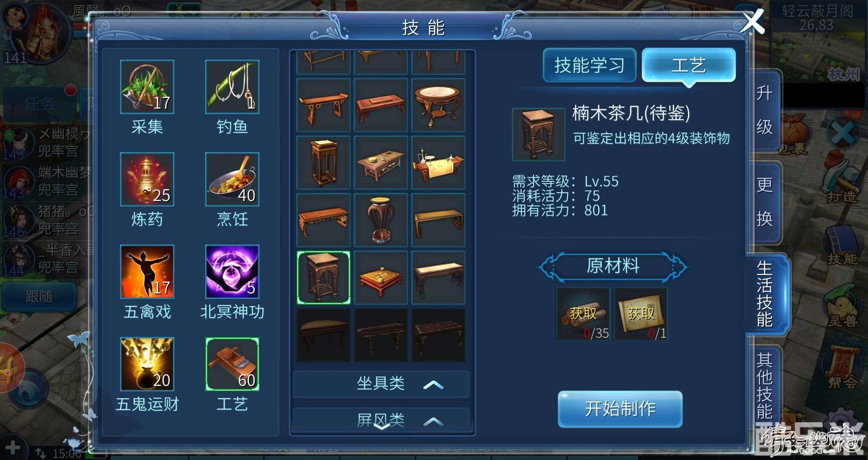
Task: Select the 采集 gathering skill icon
Action: tap(147, 87)
